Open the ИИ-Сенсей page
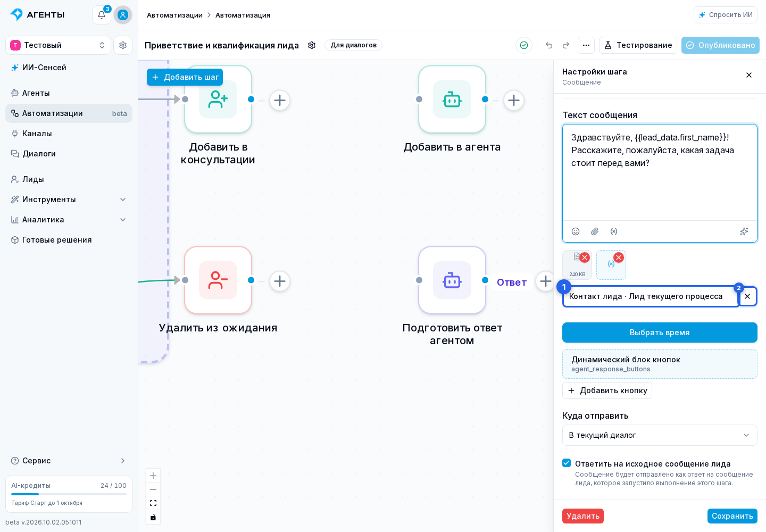 tap(69, 68)
